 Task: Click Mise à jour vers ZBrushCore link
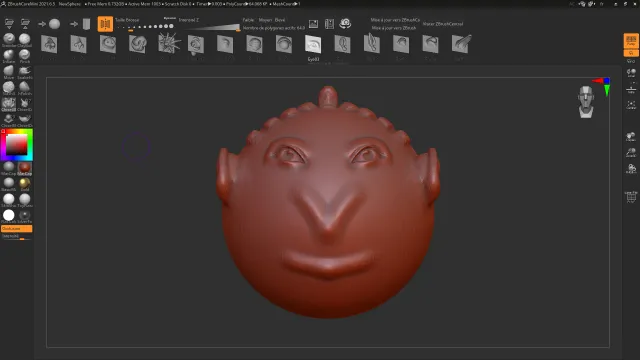396,20
